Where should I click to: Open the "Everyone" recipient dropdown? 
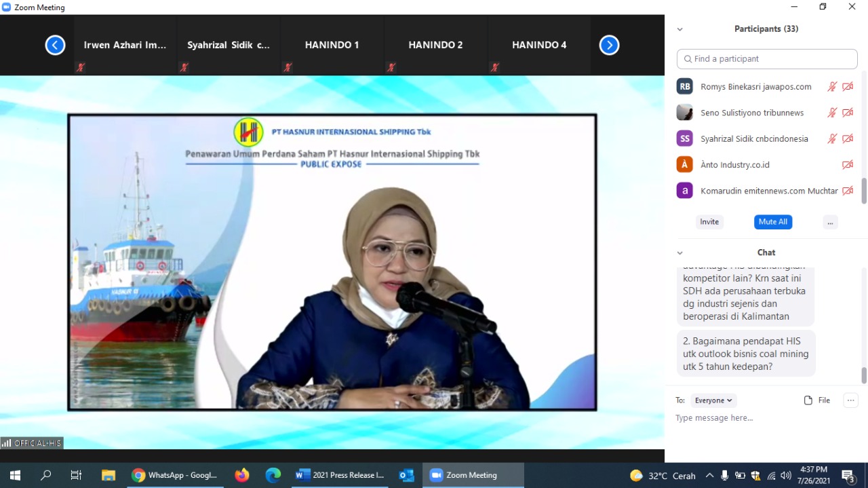tap(713, 400)
